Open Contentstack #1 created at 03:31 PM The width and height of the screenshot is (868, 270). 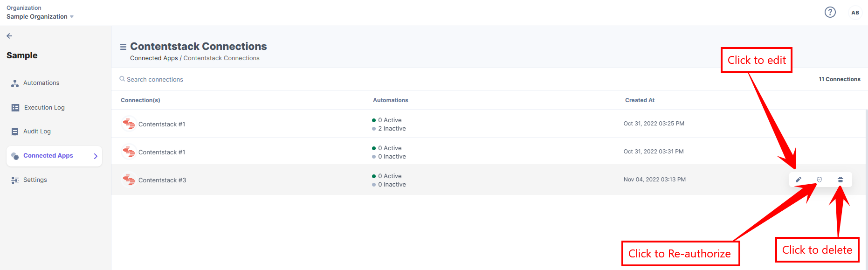(162, 152)
